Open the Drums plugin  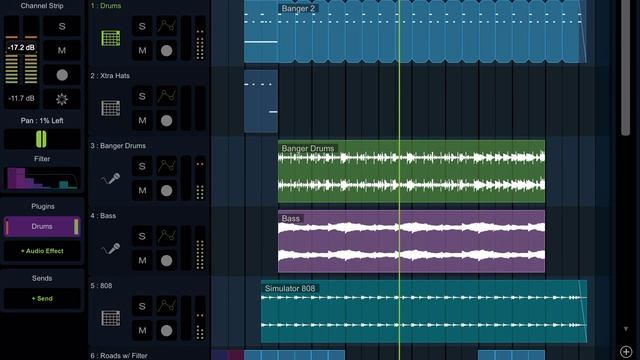tap(42, 227)
